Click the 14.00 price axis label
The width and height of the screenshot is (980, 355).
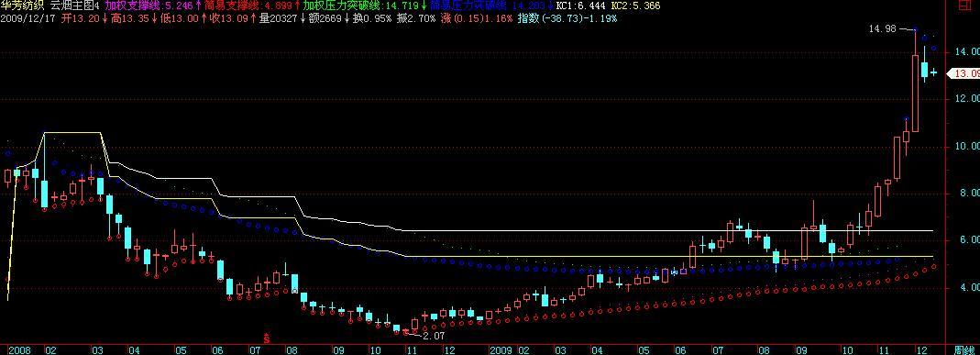(x=966, y=52)
